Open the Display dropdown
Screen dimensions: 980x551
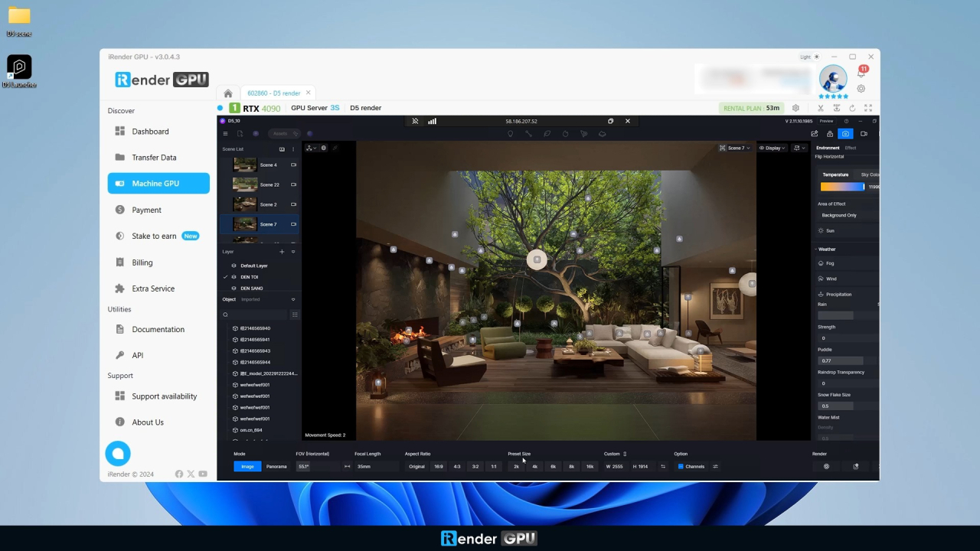pos(772,148)
